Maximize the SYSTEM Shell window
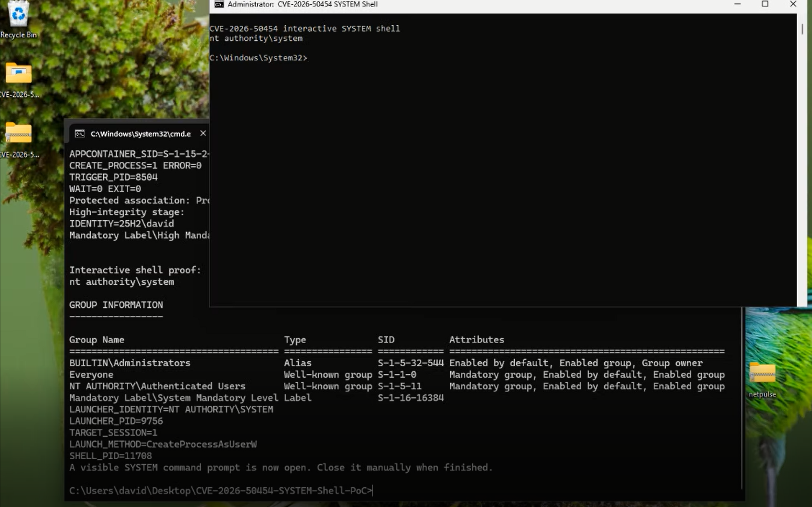Screen dimensions: 812x507 click(765, 4)
